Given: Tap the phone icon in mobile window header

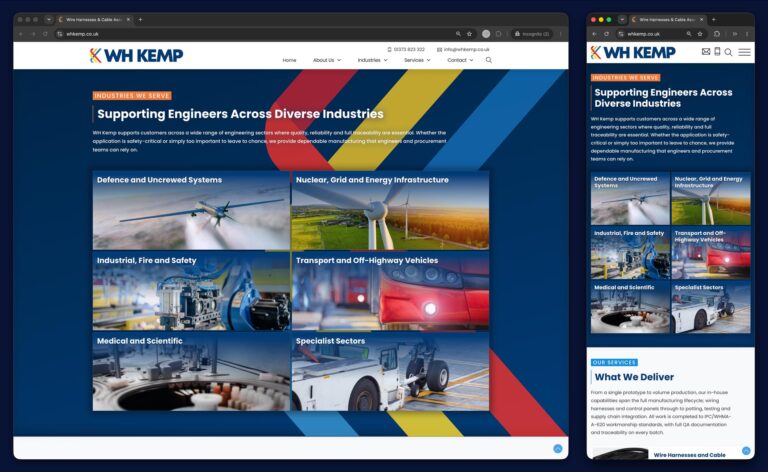Looking at the screenshot, I should coord(717,51).
